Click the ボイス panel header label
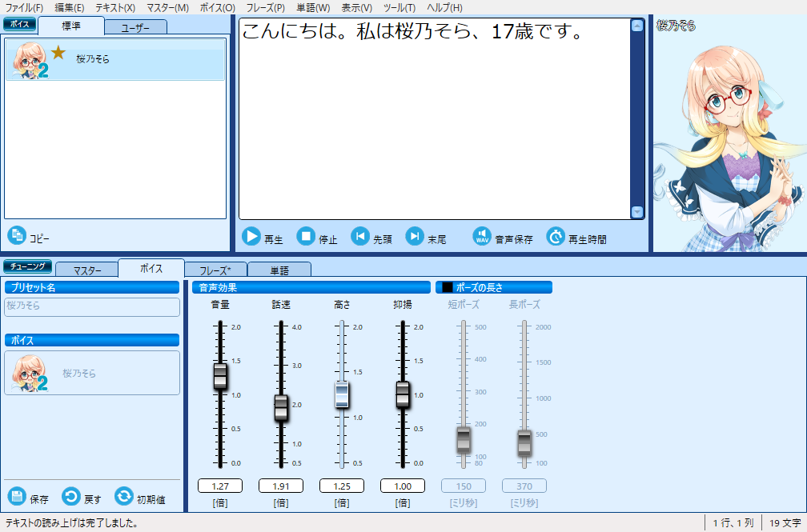The height and width of the screenshot is (532, 807). click(19, 24)
